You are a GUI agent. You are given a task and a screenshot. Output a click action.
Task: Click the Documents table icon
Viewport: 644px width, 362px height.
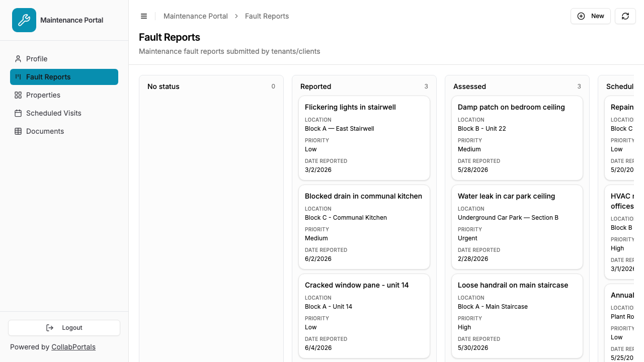(18, 131)
